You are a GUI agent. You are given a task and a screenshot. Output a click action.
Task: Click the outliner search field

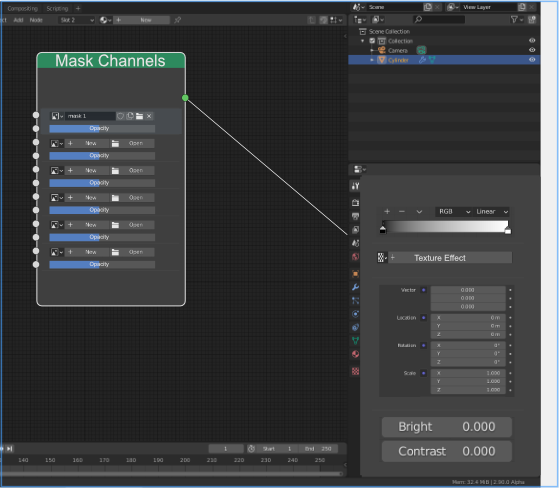click(439, 20)
